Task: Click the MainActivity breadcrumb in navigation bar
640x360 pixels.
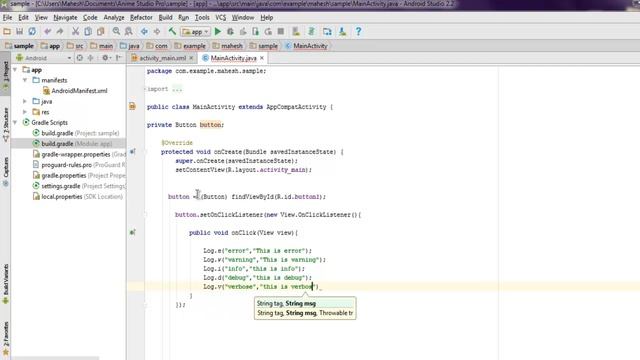Action: tap(306, 46)
